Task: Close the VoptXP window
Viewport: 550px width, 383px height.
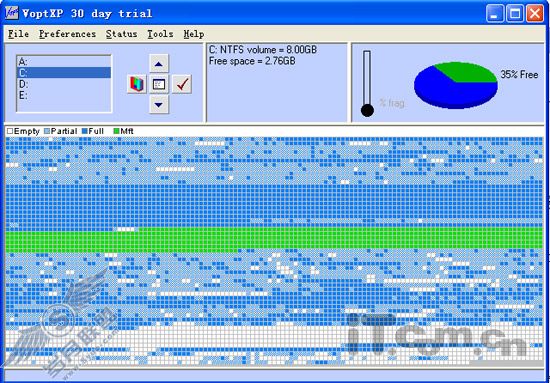Action: pyautogui.click(x=535, y=14)
